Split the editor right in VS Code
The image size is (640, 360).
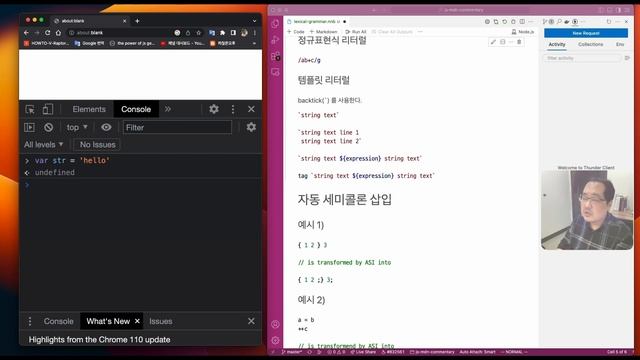click(522, 21)
